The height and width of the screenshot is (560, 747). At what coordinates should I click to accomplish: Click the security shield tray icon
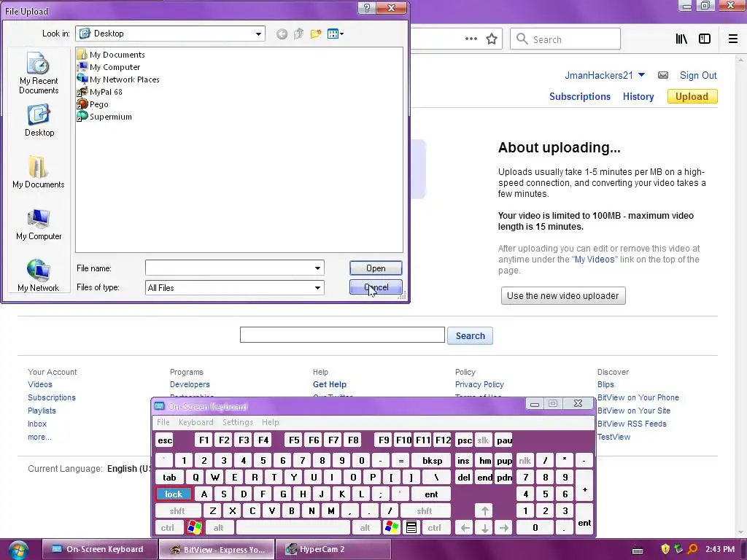[665, 549]
